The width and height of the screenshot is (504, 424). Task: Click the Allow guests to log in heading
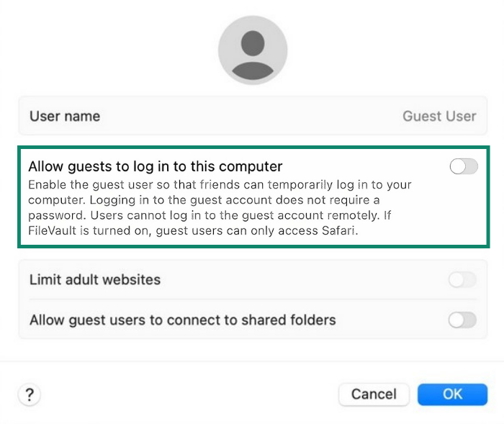click(155, 167)
